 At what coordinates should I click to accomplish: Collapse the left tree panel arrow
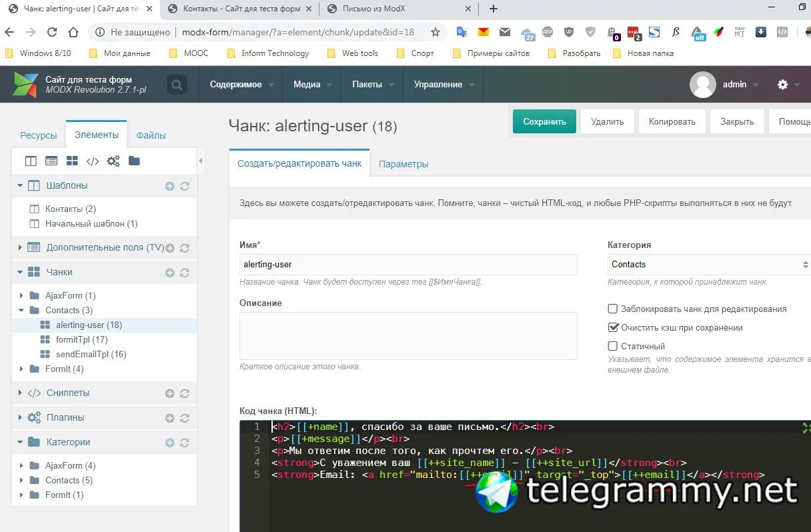pos(201,161)
